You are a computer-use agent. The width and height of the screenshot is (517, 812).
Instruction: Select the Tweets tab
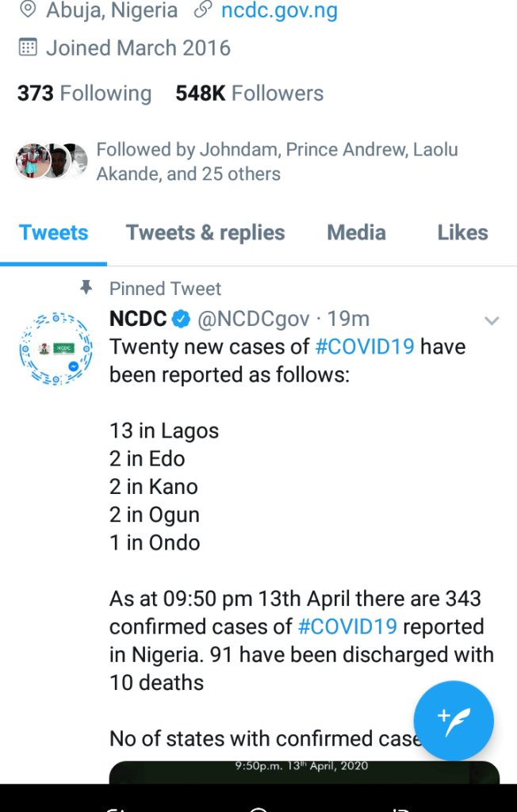[x=54, y=232]
